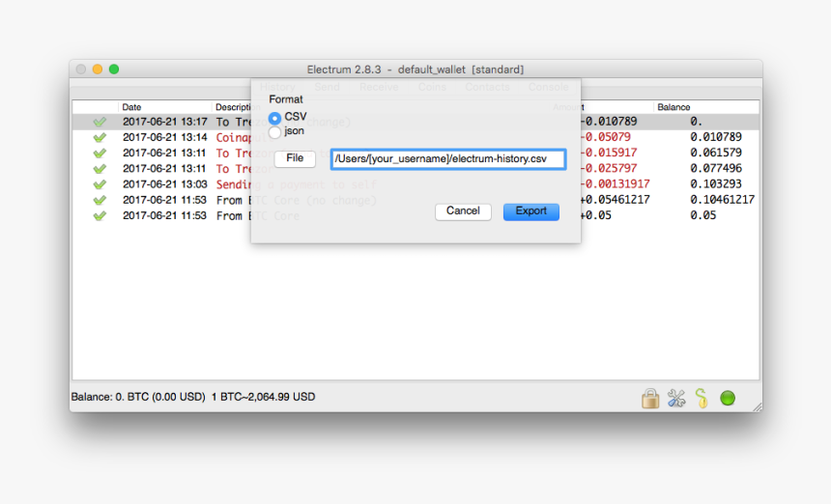This screenshot has width=831, height=504.
Task: Click the export file path field
Action: 448,158
